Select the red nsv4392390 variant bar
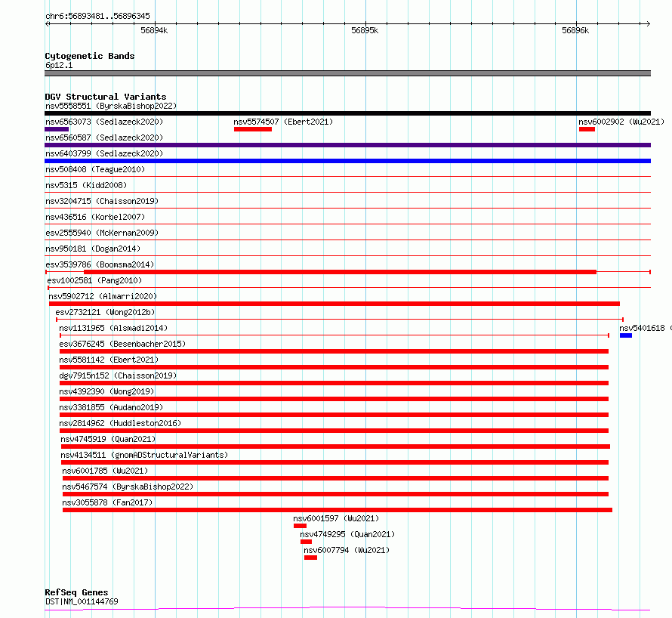The height and width of the screenshot is (618, 672). [x=334, y=399]
